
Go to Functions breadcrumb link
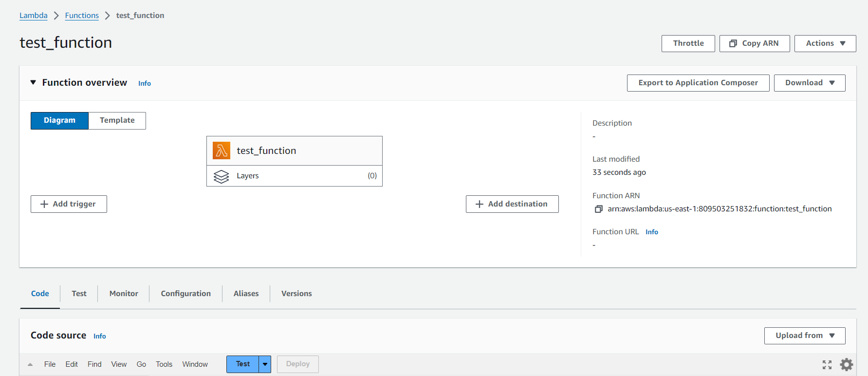click(82, 16)
